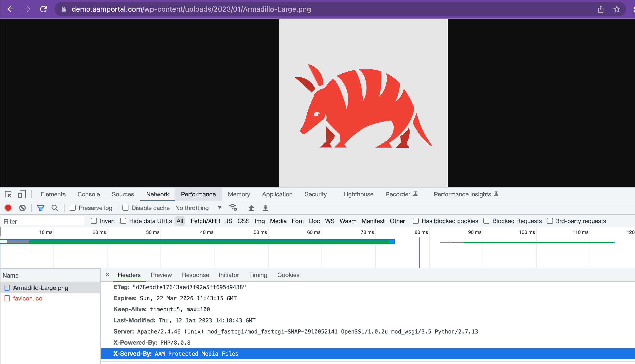This screenshot has height=364, width=635.
Task: View the Initiator tab
Action: tap(229, 275)
